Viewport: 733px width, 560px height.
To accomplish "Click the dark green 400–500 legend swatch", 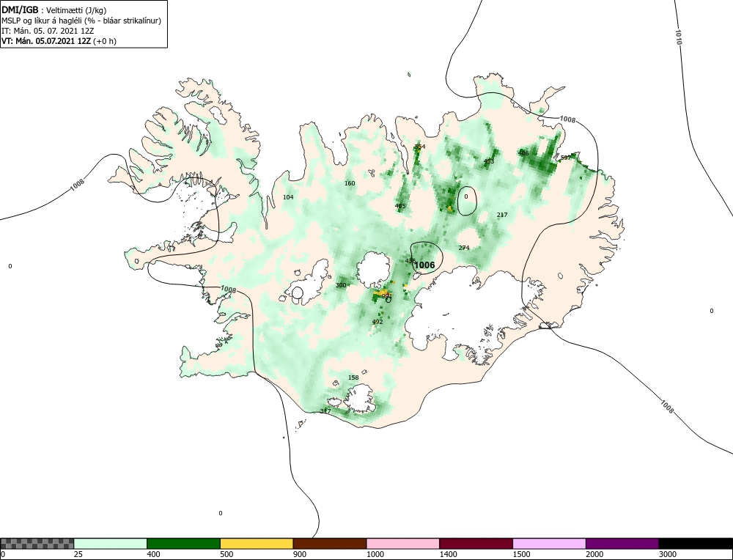I will [183, 544].
